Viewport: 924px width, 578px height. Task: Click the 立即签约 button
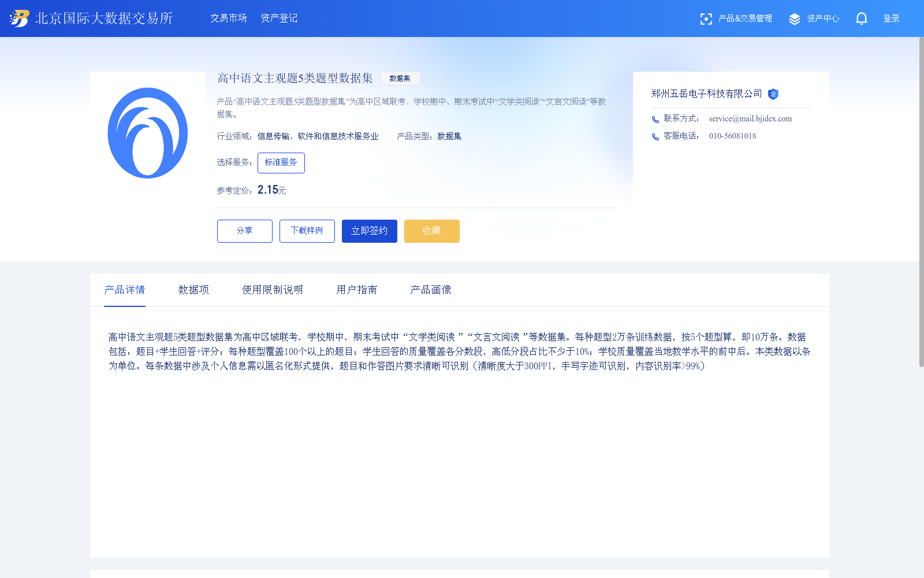pos(370,231)
